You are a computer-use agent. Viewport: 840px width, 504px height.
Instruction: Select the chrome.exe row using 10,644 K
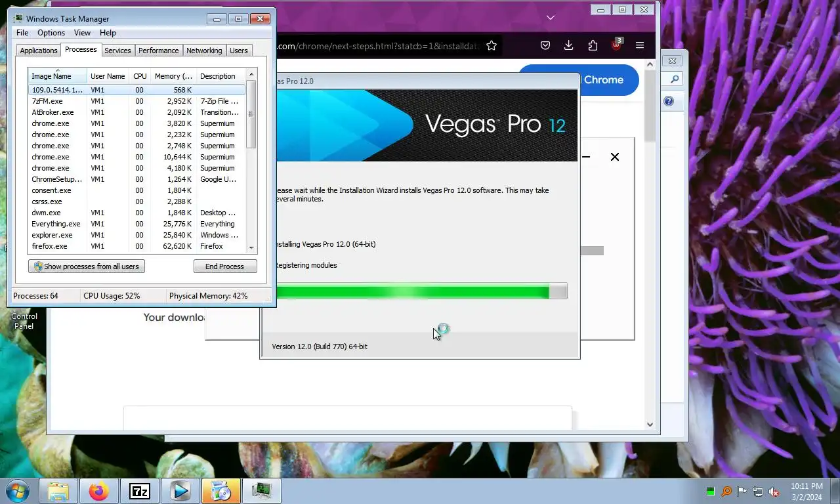tap(136, 157)
